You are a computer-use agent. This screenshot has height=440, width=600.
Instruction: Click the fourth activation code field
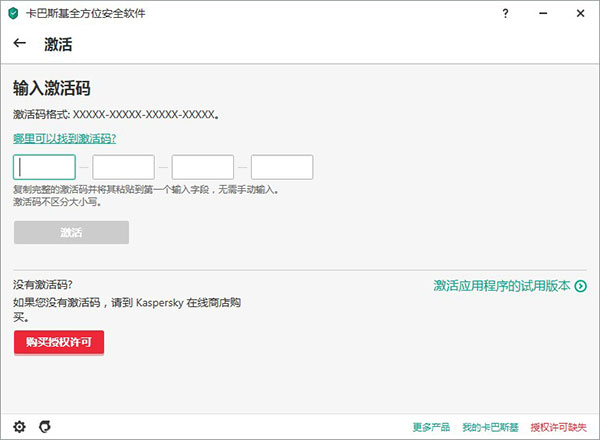(282, 167)
